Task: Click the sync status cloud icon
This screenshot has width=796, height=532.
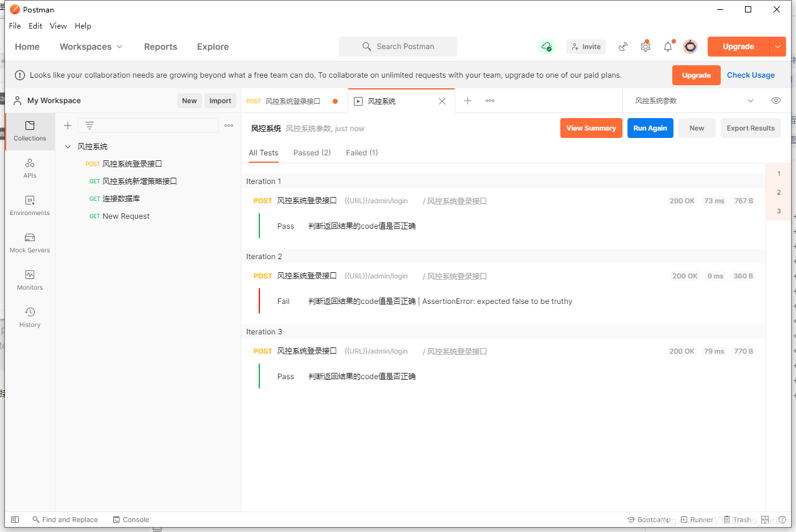Action: pos(547,47)
